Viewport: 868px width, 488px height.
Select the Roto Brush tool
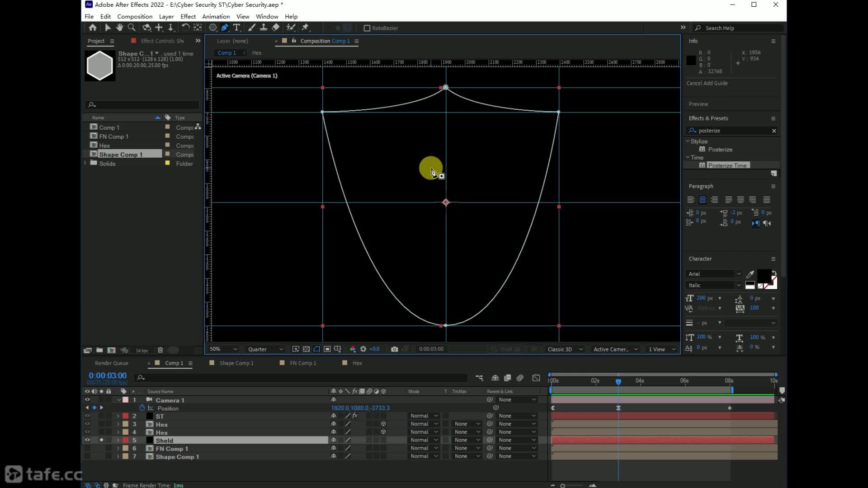tap(291, 28)
